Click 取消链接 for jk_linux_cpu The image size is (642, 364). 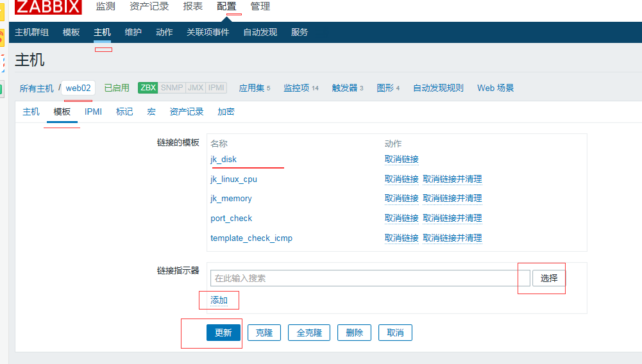point(401,179)
